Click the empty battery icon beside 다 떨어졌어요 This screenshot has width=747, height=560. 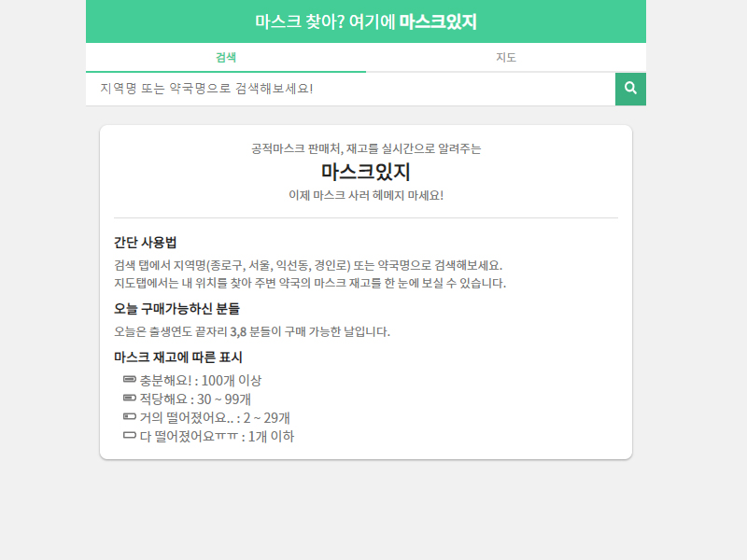pyautogui.click(x=130, y=435)
